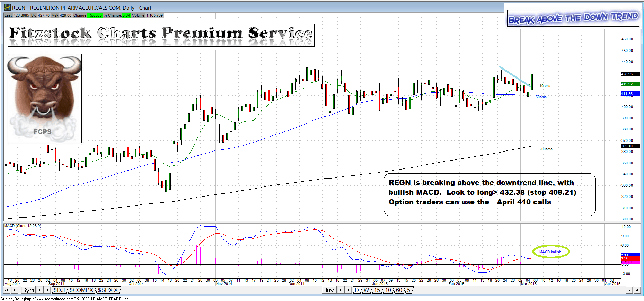Click the chart window icon in title bar
Viewport: 644px width, 301px height.
coord(7,8)
